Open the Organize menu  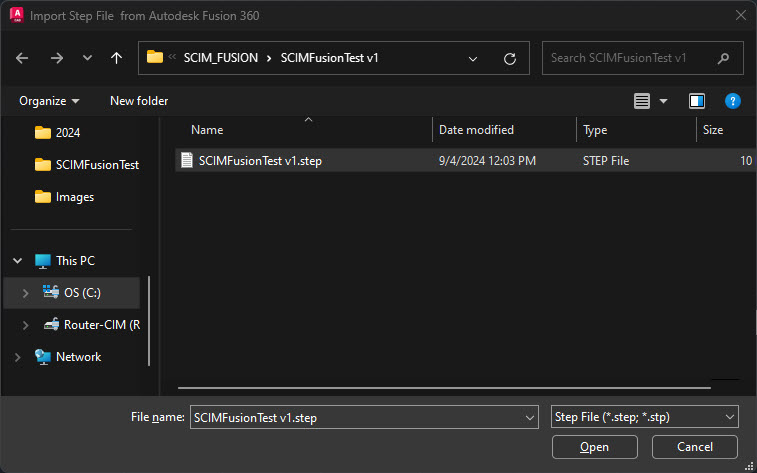[x=49, y=101]
